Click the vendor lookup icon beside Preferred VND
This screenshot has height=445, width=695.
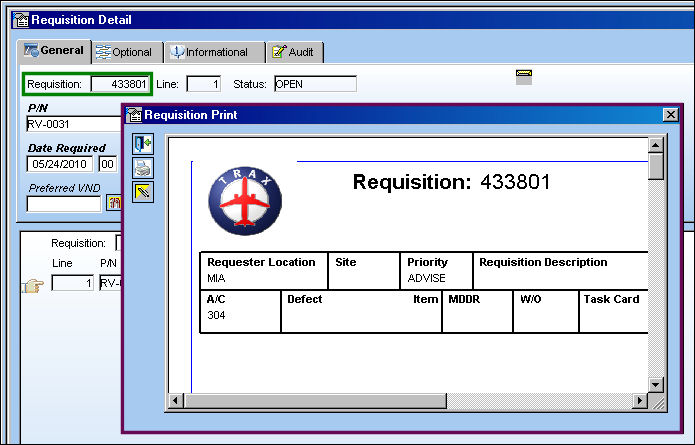(114, 203)
